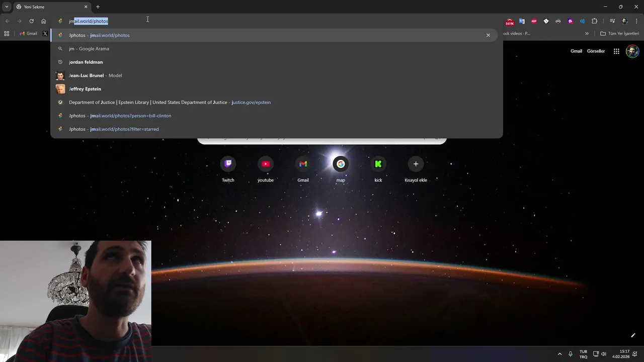Open the network tray icon
The image size is (644, 362).
pyautogui.click(x=596, y=354)
